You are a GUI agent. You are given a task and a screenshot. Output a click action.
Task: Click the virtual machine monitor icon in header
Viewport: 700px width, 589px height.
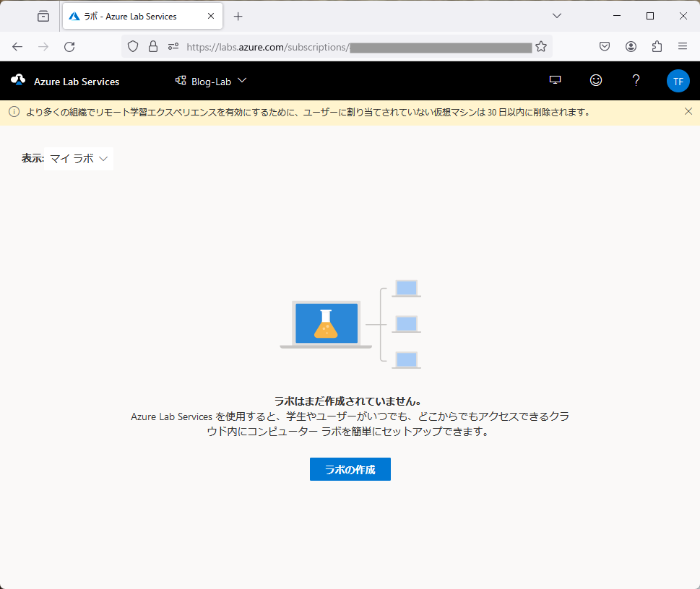555,80
